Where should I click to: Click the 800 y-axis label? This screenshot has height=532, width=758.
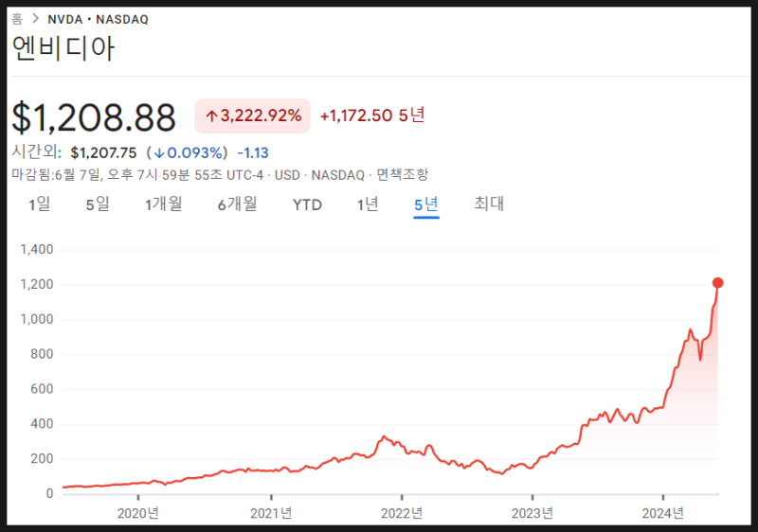click(x=42, y=354)
